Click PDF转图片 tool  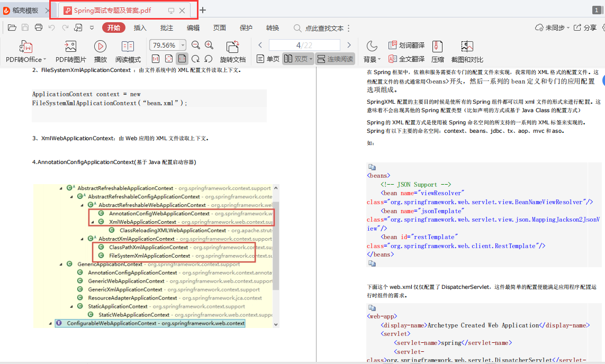click(x=70, y=52)
